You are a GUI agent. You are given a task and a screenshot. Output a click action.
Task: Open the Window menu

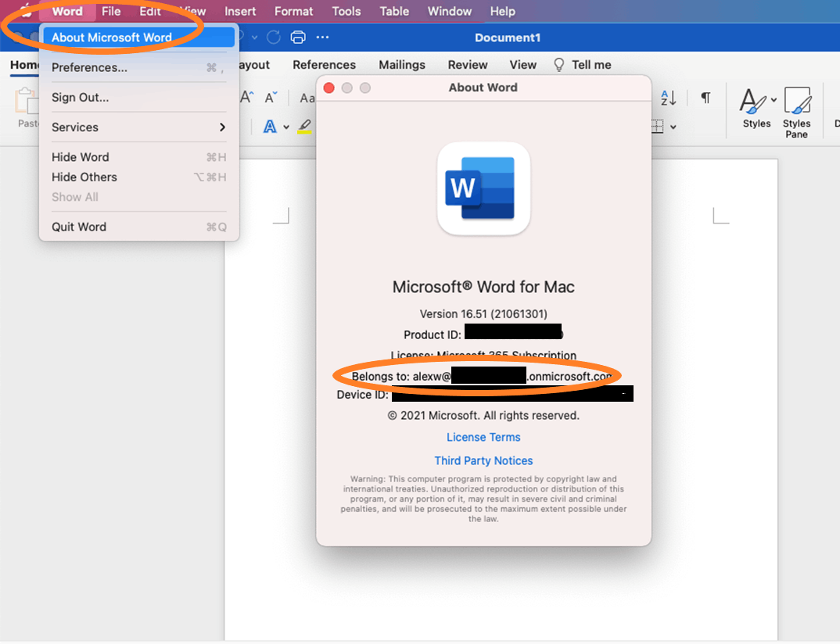[x=450, y=11]
